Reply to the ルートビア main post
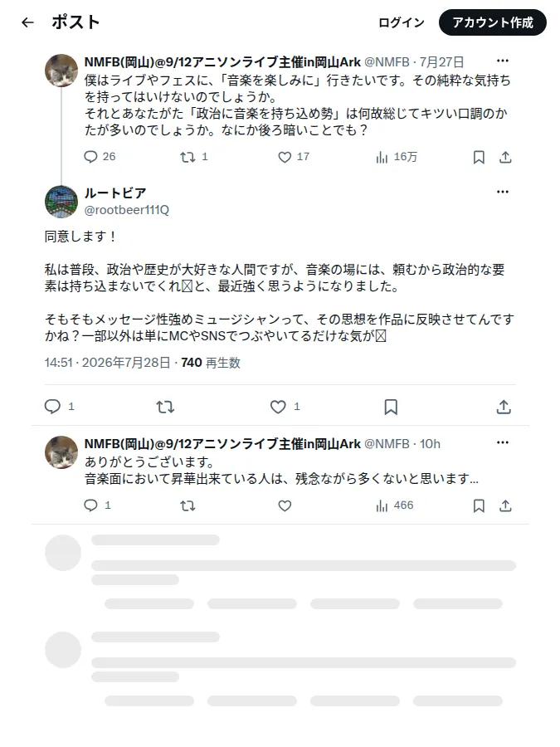 [x=59, y=407]
